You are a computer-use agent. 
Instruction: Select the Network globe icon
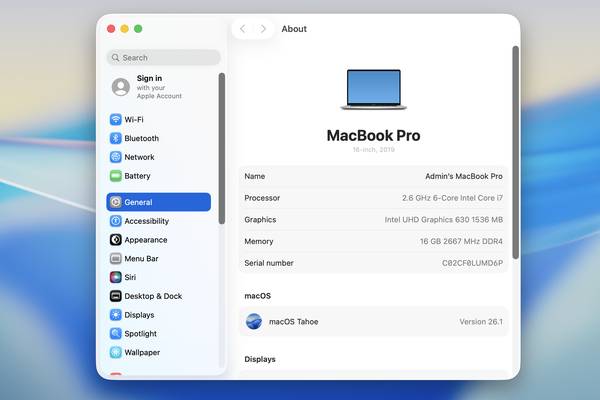(x=116, y=157)
